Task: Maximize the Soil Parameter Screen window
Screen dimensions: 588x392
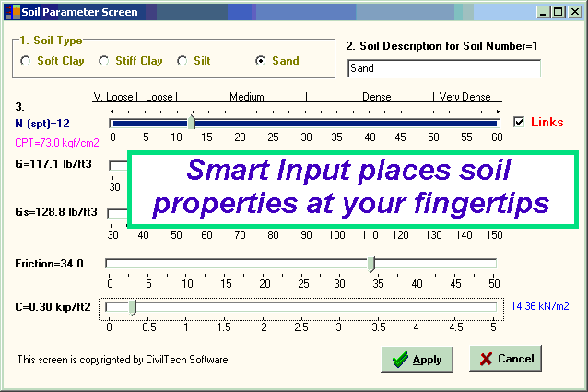Action: (557, 12)
